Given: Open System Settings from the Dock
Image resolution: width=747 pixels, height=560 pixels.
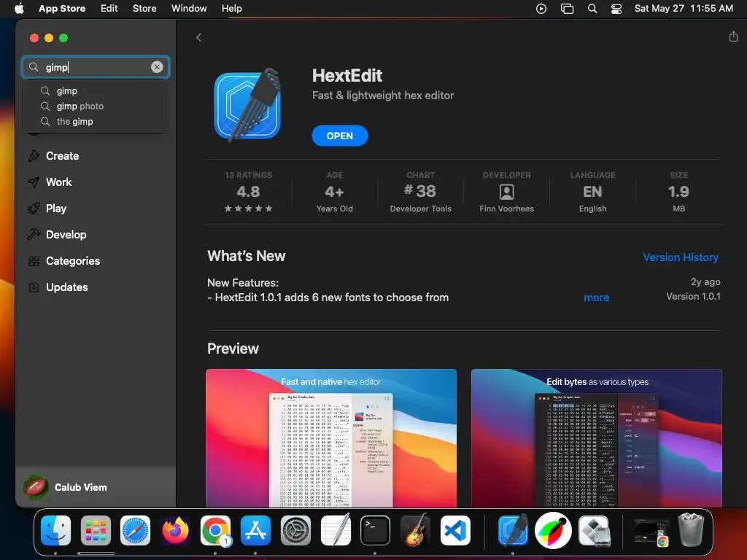Looking at the screenshot, I should pyautogui.click(x=295, y=530).
